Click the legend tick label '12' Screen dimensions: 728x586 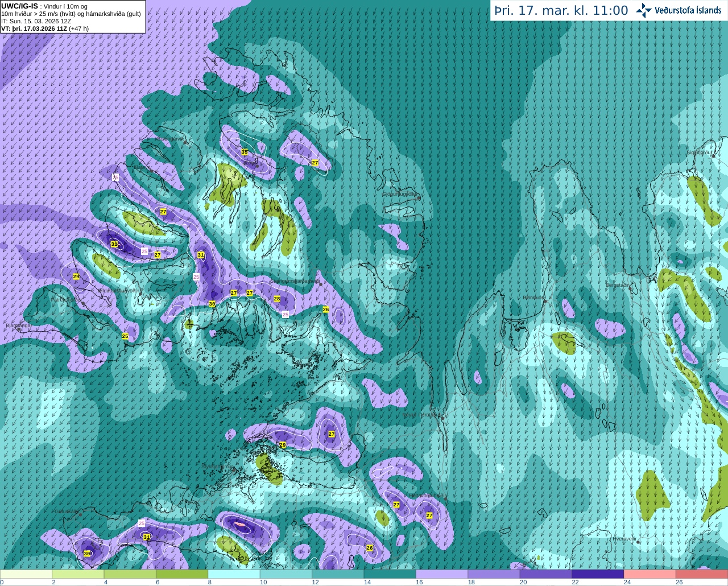tap(315, 582)
